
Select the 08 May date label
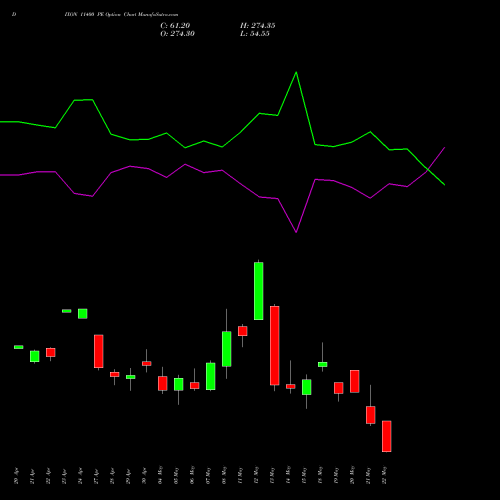[225, 475]
